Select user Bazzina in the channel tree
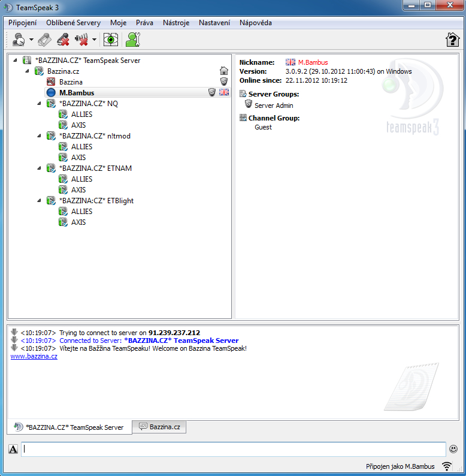This screenshot has width=466, height=476. pos(71,82)
